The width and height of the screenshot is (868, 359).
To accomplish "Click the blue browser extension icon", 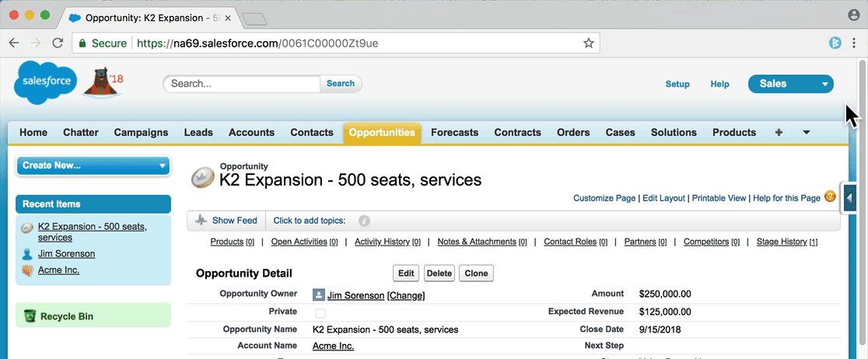I will 835,43.
